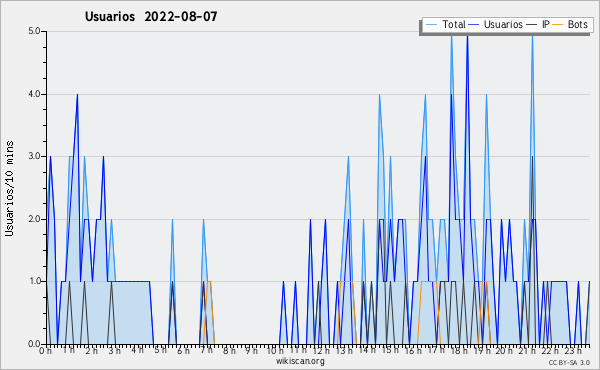600x370 pixels.
Task: Click the '13 h' x-axis label
Action: click(344, 351)
